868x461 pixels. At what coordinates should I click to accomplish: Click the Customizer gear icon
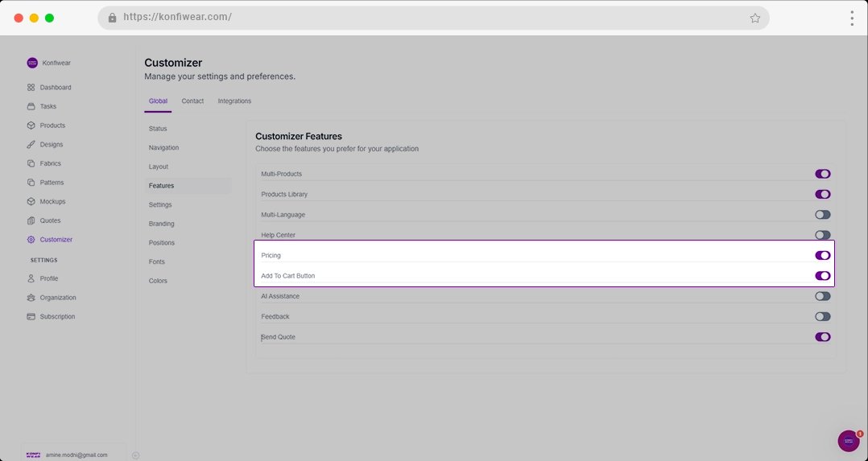(31, 240)
